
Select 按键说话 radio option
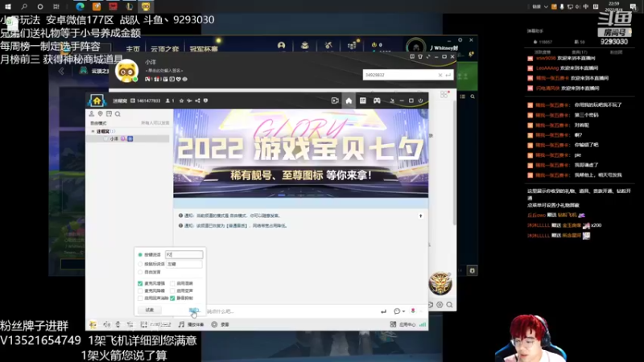point(140,255)
